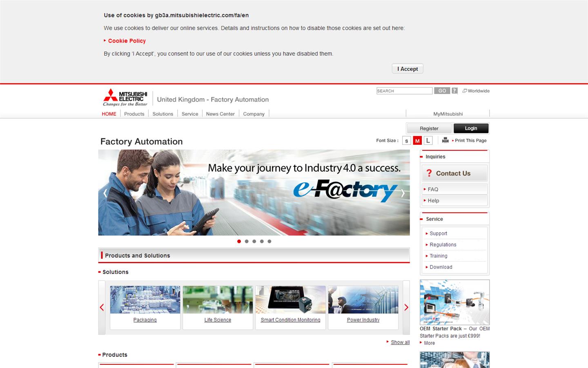The height and width of the screenshot is (368, 588).
Task: Click the red question mark Contact Us icon
Action: pos(429,173)
